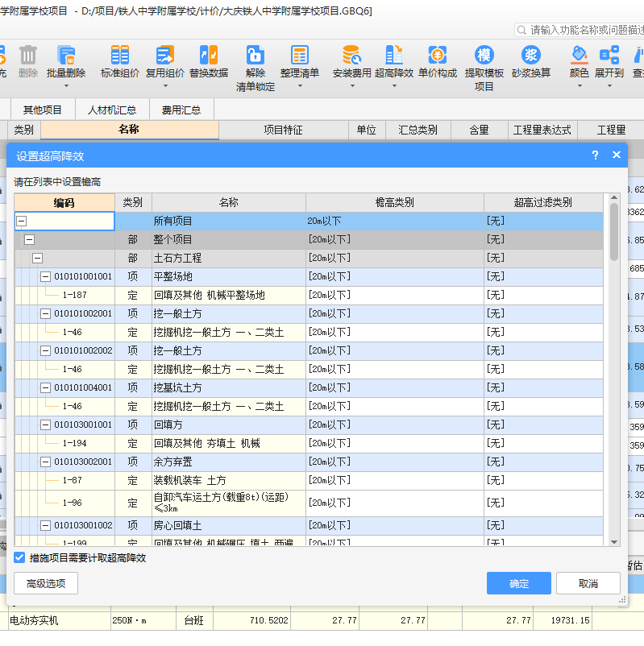Image resolution: width=644 pixels, height=646 pixels.
Task: Select row 1-96 自卸汽车运土方
Action: [309, 503]
